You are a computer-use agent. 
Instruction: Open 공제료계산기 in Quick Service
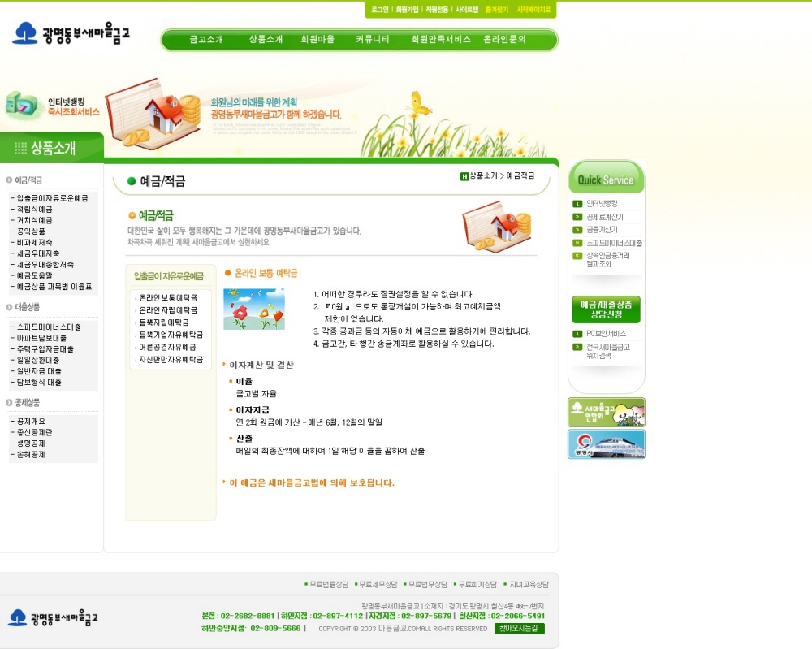[x=604, y=217]
